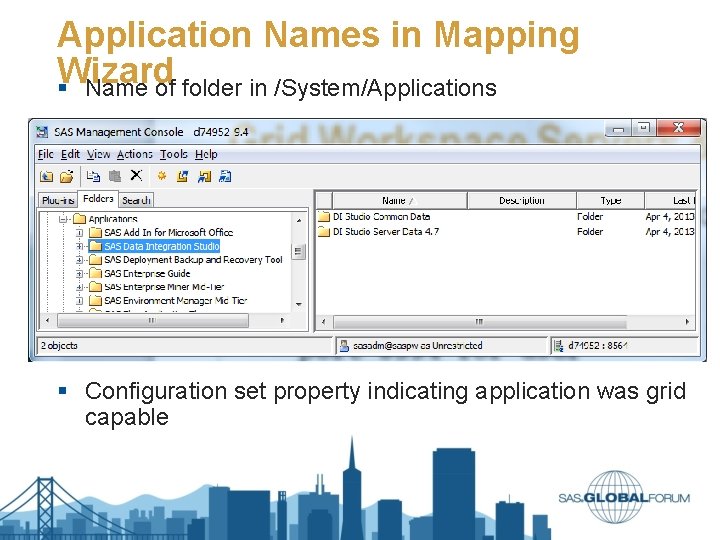The height and width of the screenshot is (540, 720).
Task: Close the SAS Management Console window
Action: 678,128
